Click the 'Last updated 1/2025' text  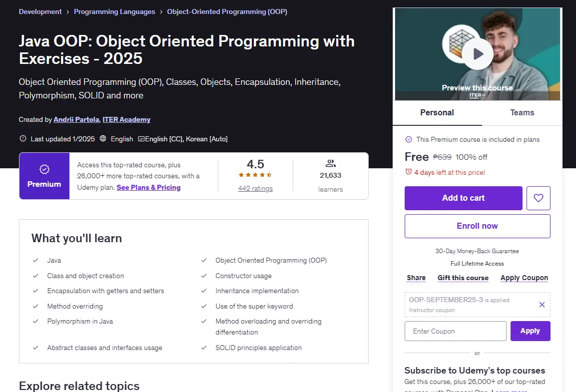[x=63, y=139]
